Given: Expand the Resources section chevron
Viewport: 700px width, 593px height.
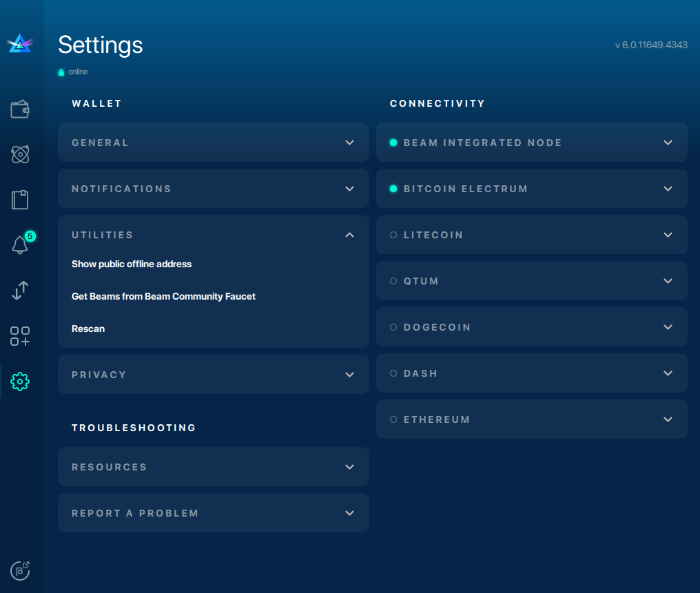Looking at the screenshot, I should click(349, 467).
